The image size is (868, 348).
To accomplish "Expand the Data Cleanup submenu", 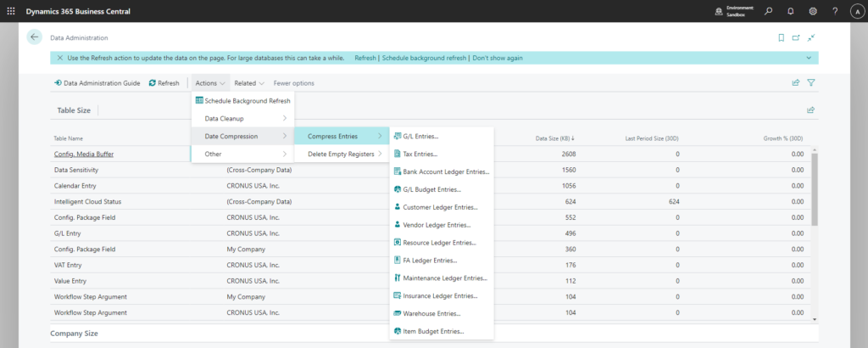I will click(243, 119).
